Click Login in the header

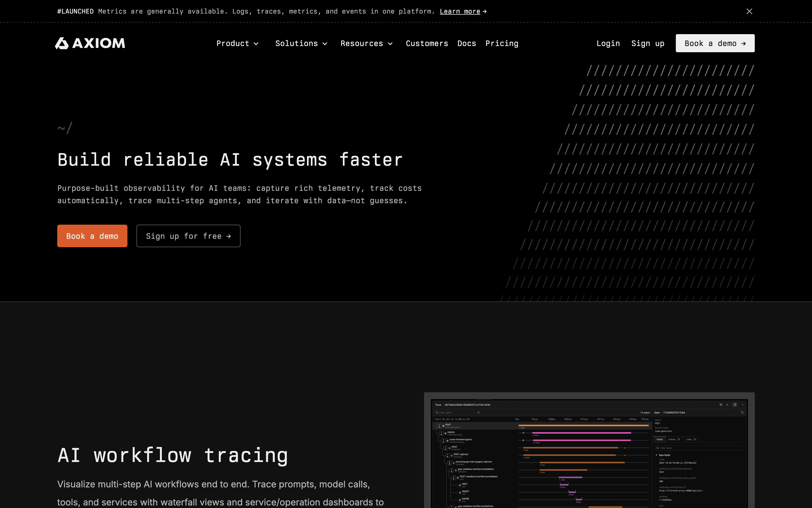[608, 43]
